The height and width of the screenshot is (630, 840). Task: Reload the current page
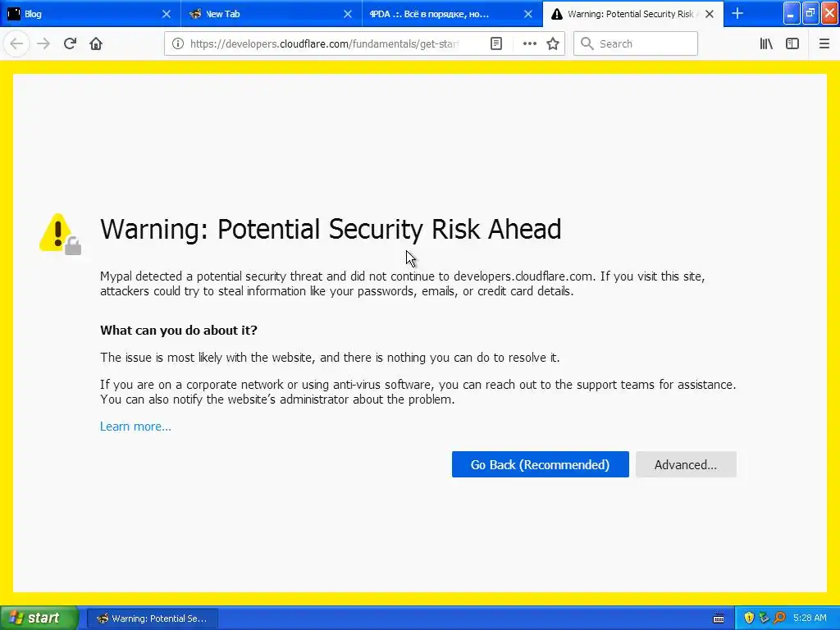tap(70, 43)
